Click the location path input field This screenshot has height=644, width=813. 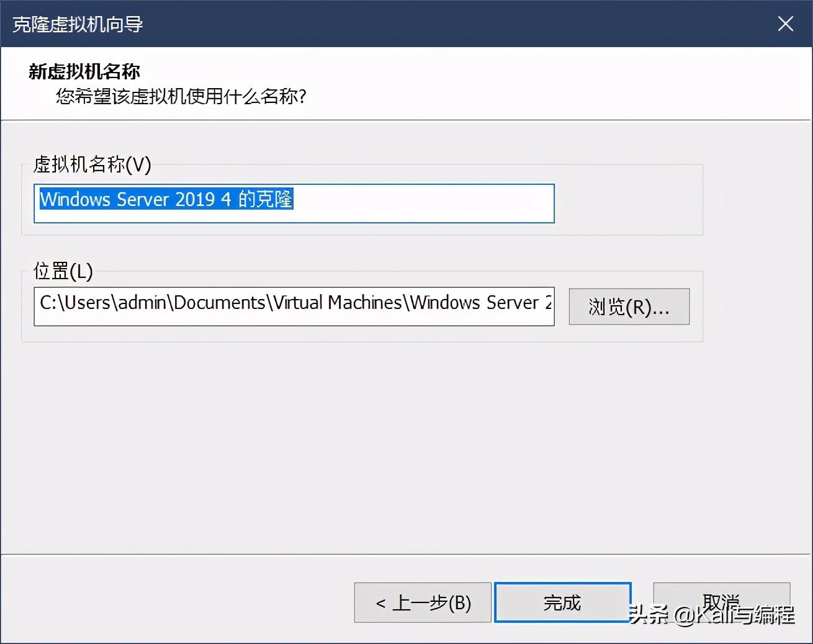(294, 306)
